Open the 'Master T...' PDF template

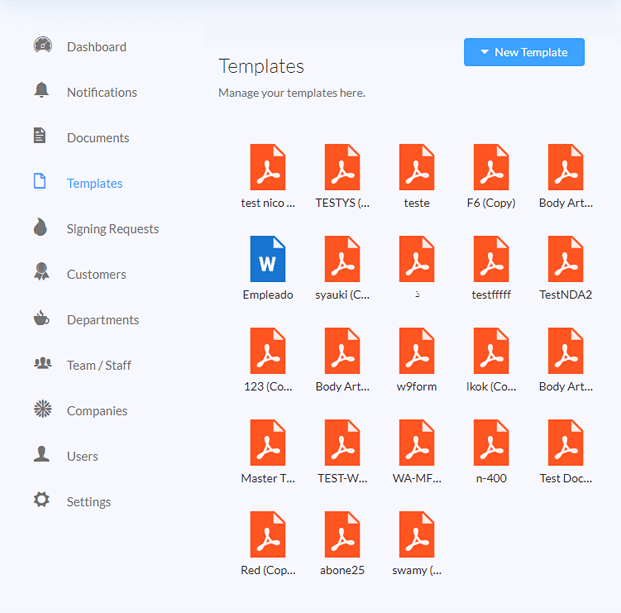[268, 443]
